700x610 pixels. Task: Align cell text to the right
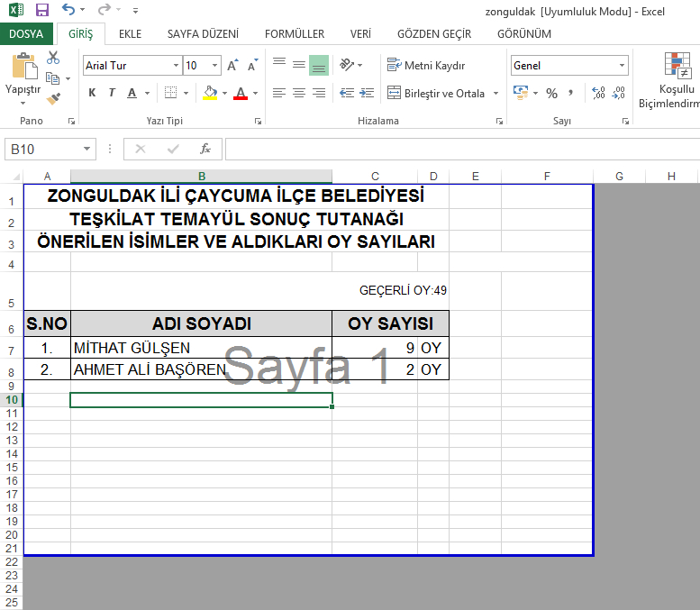(319, 93)
